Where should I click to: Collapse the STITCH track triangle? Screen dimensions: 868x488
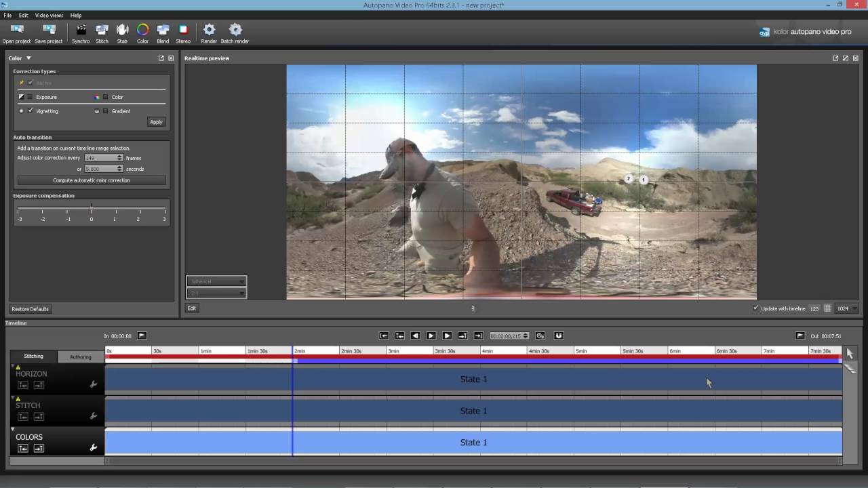click(13, 398)
